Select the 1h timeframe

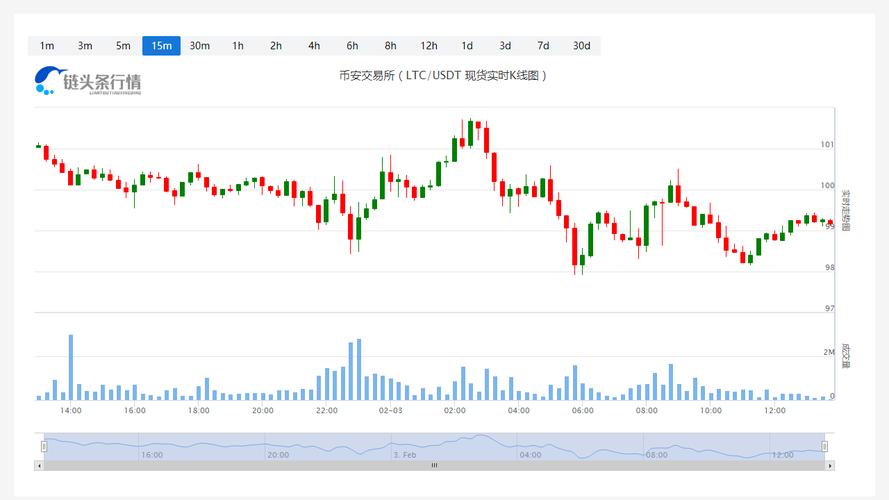tap(238, 45)
